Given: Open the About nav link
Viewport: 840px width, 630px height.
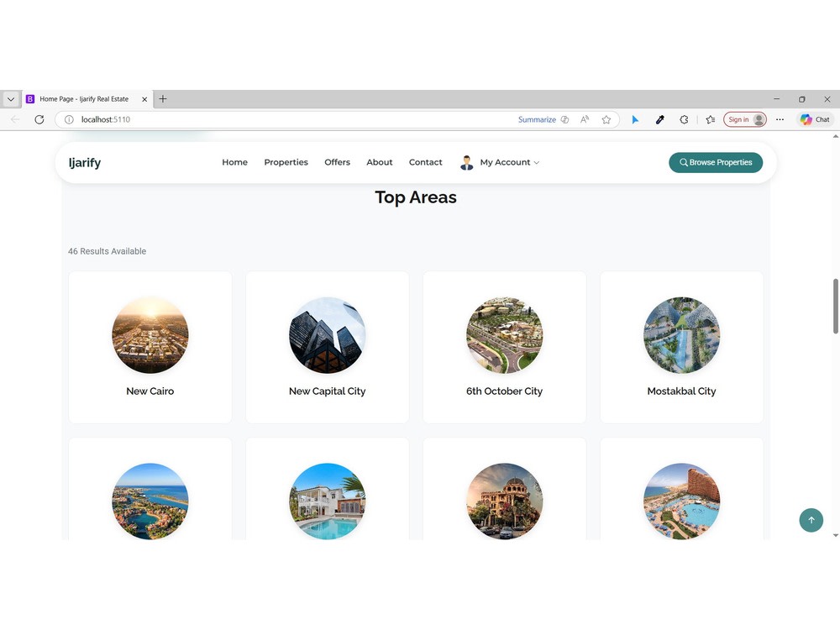Looking at the screenshot, I should pos(380,162).
